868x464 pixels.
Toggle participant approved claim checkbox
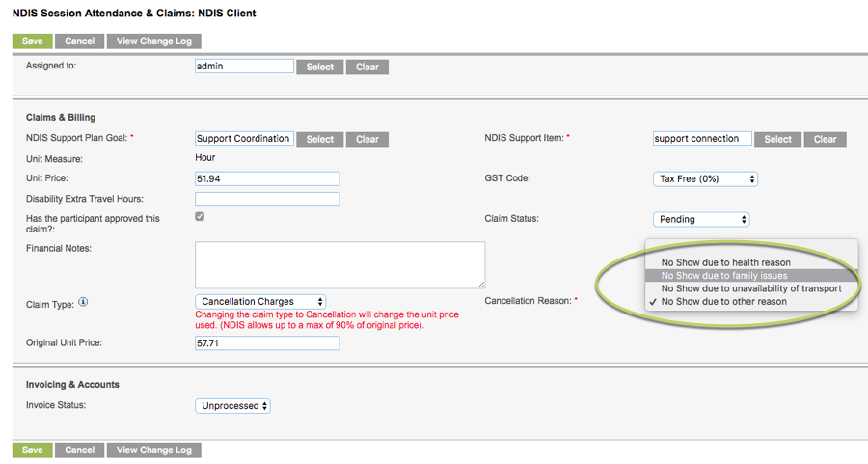point(200,216)
